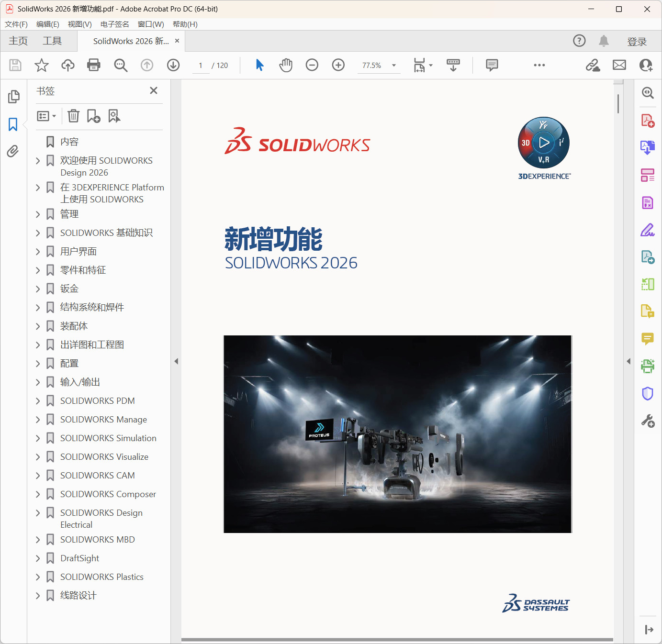The height and width of the screenshot is (644, 662).
Task: Expand the 钣金 bookmark
Action: click(38, 289)
